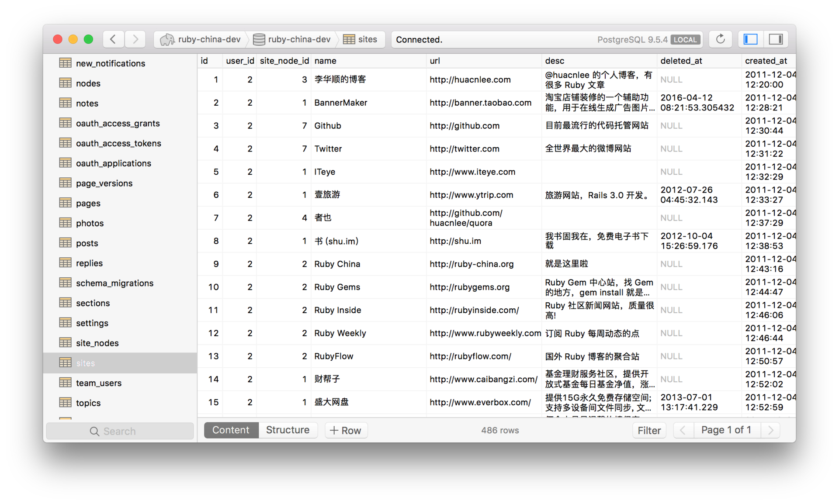Select the http://shu.im url cell
This screenshot has width=839, height=504.
click(484, 241)
